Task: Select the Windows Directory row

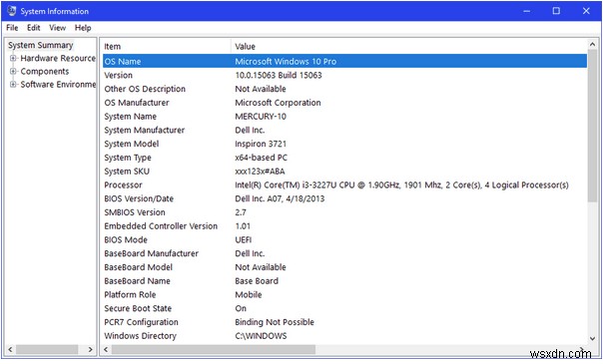Action: click(x=344, y=336)
